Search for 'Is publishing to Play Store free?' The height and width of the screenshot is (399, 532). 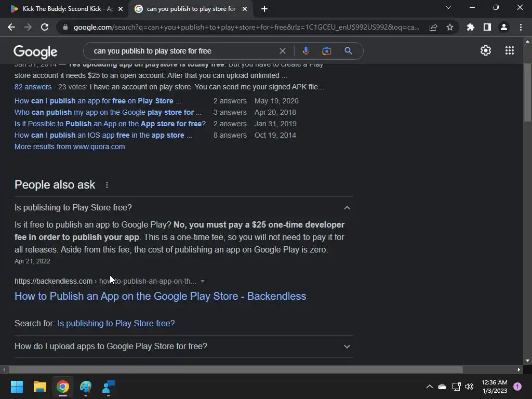(116, 323)
